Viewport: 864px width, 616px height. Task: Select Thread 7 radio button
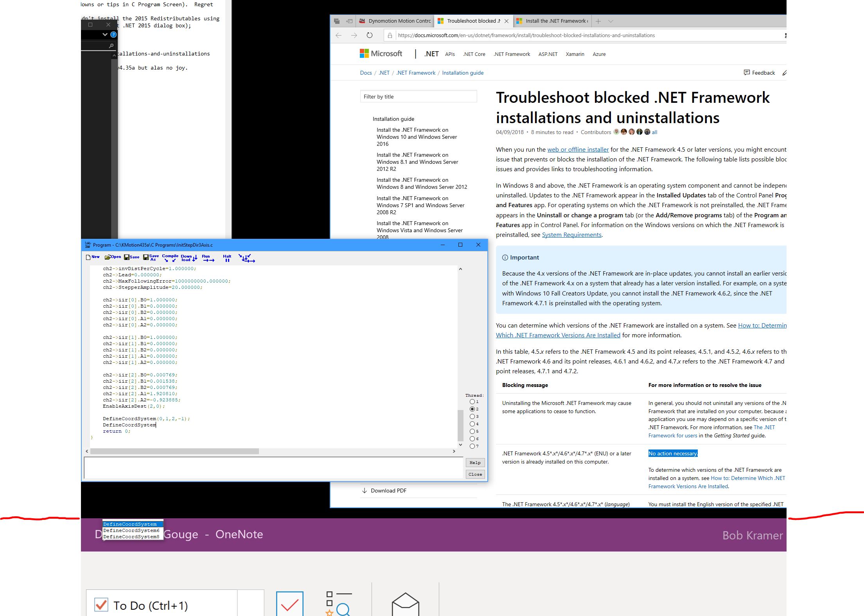[472, 446]
